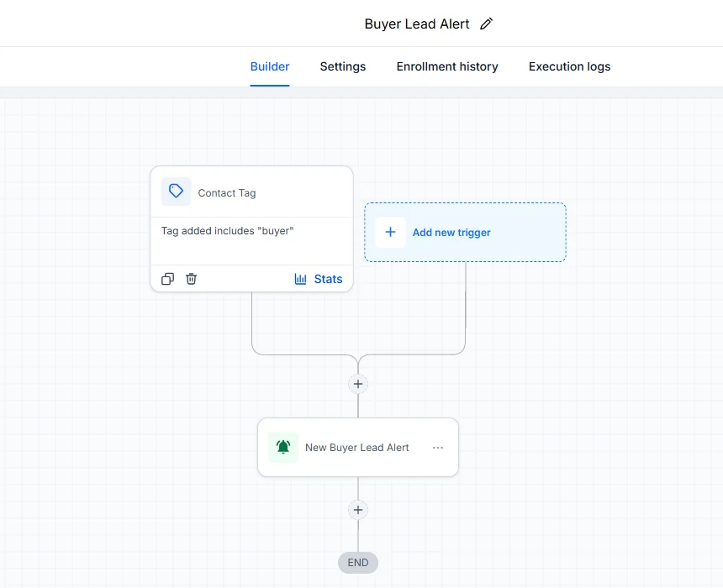This screenshot has height=588, width=723.
Task: Click the Stats bar chart icon
Action: coord(301,279)
